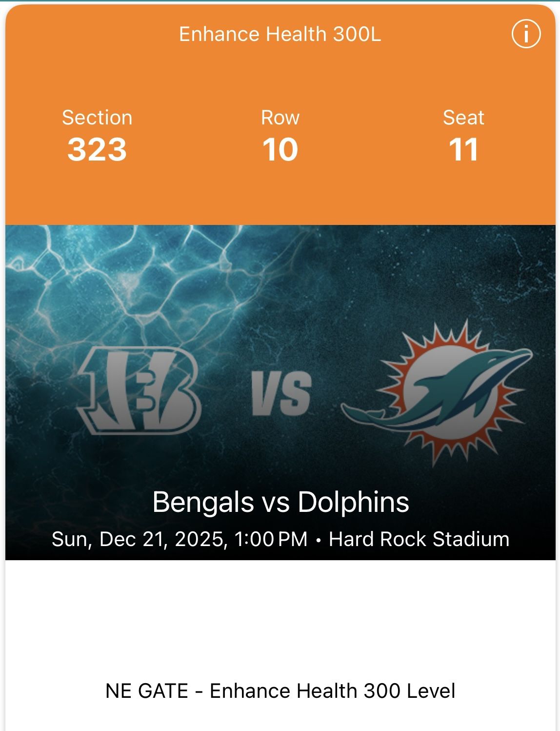Click the Seat label
The height and width of the screenshot is (731, 560).
click(463, 118)
